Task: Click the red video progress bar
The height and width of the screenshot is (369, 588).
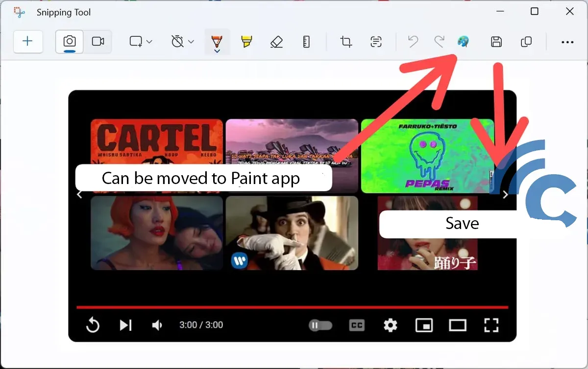Action: coord(292,307)
